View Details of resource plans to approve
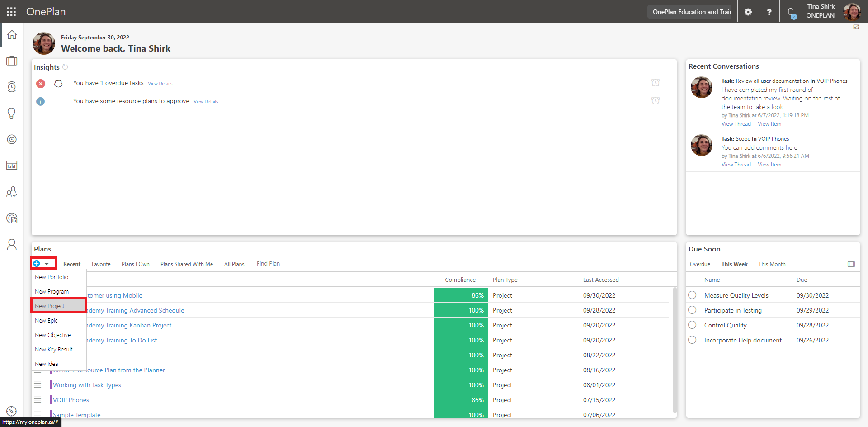The width and height of the screenshot is (868, 427). point(206,102)
